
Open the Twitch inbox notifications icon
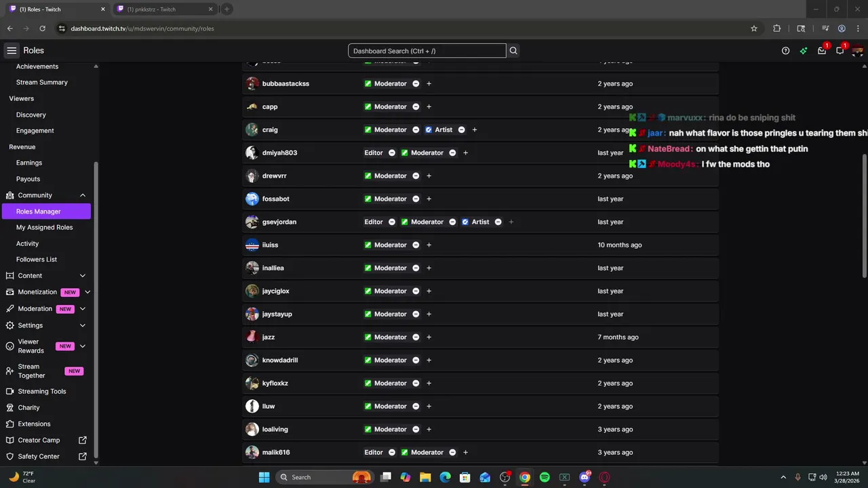point(822,51)
